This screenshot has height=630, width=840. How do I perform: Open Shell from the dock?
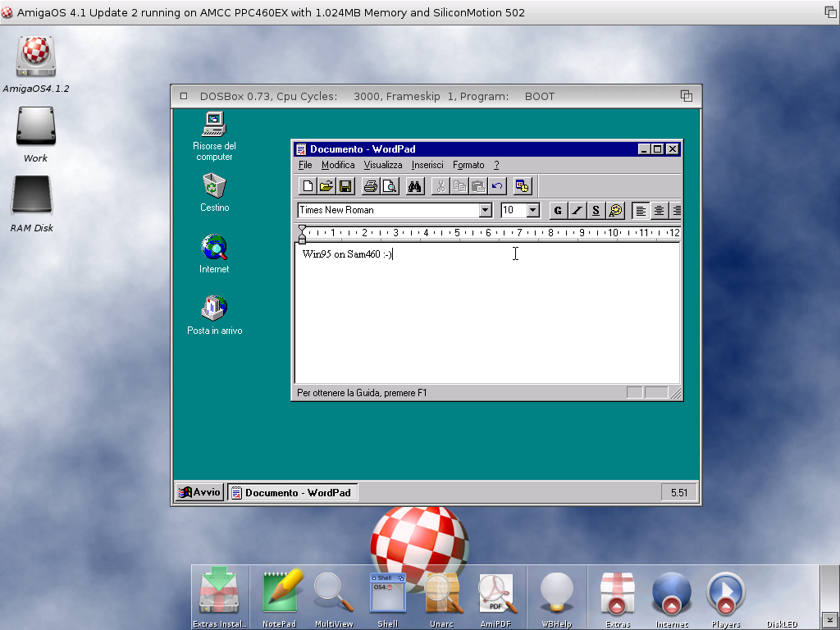(x=387, y=600)
